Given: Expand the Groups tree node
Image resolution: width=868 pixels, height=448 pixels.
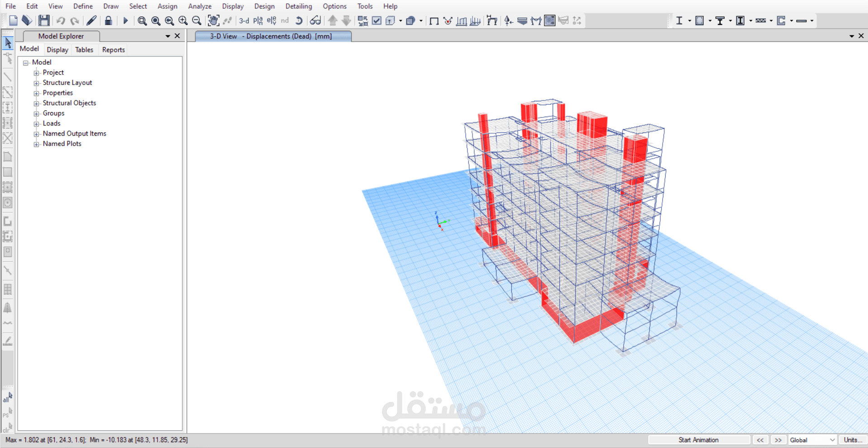Looking at the screenshot, I should (37, 113).
